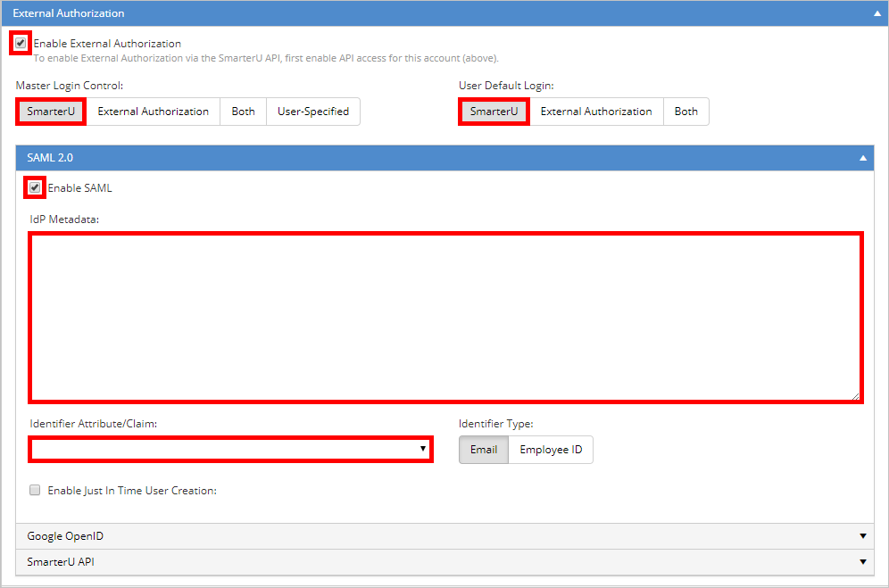
Task: Expand the SmarterU API section arrow
Action: point(863,562)
